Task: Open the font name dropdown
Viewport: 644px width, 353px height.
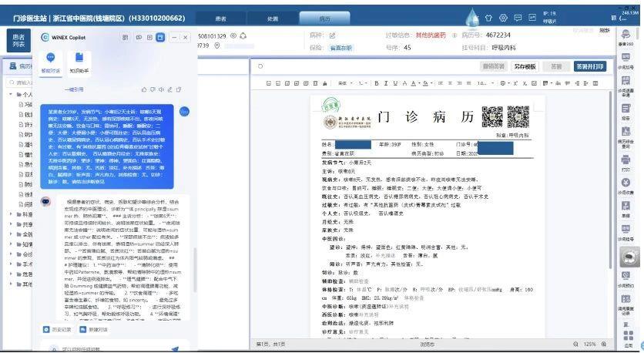Action: click(x=345, y=83)
